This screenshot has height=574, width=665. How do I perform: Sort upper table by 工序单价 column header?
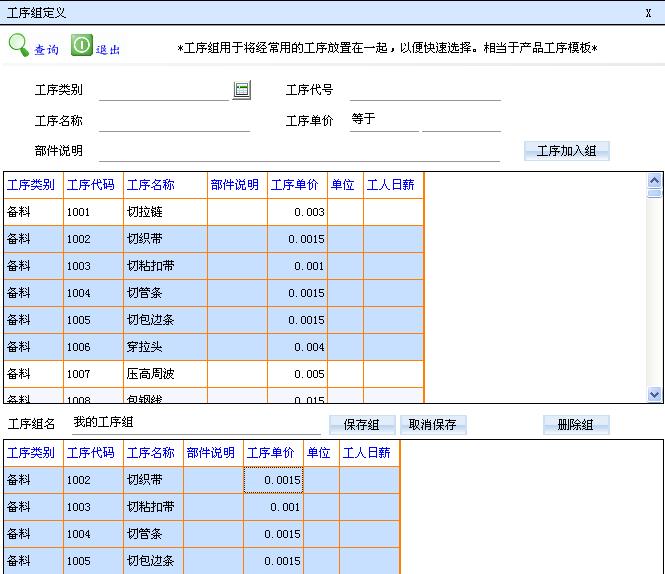pyautogui.click(x=297, y=185)
